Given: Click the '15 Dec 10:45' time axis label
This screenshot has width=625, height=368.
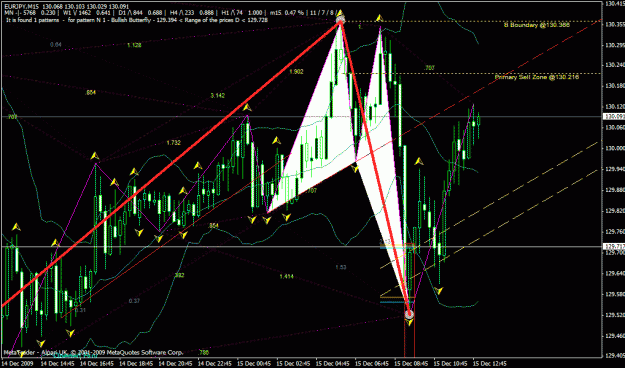Looking at the screenshot, I should (x=450, y=364).
